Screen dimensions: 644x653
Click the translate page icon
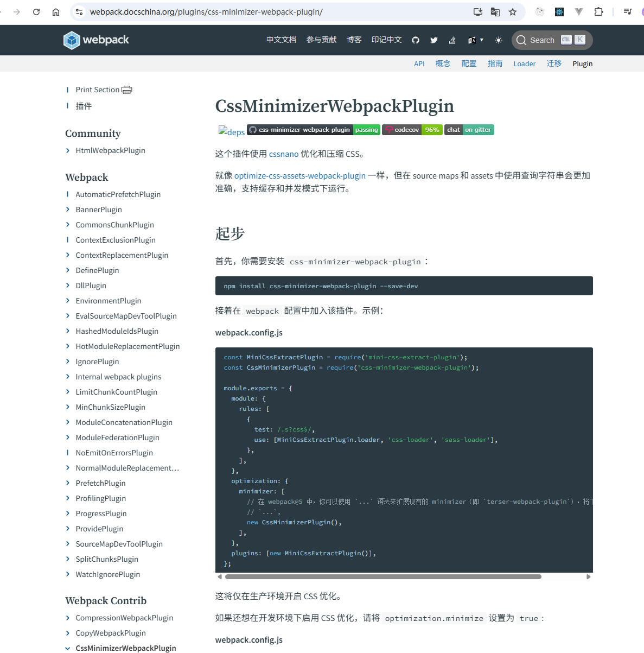(x=495, y=12)
